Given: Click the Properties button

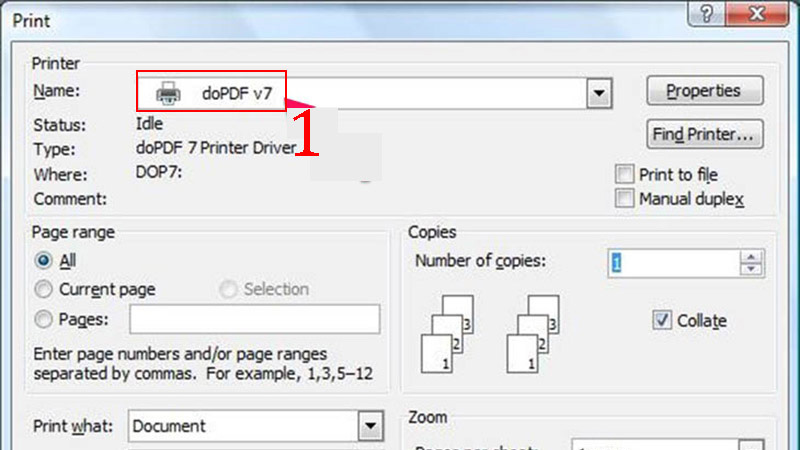Looking at the screenshot, I should (x=705, y=91).
